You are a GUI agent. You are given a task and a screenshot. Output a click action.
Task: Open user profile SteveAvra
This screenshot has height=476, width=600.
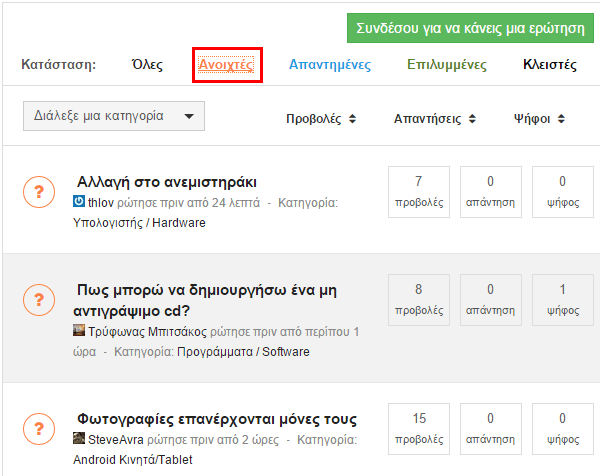[116, 440]
